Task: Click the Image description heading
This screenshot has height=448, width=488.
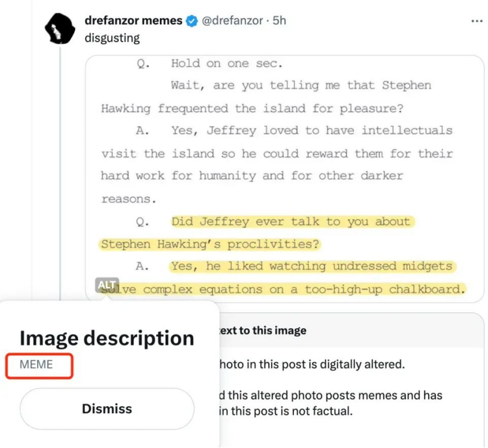Action: (x=107, y=338)
